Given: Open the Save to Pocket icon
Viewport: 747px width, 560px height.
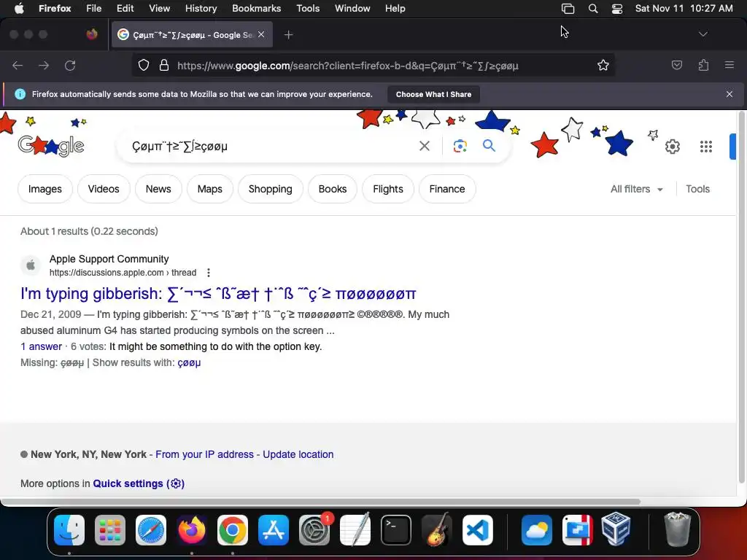Looking at the screenshot, I should pyautogui.click(x=676, y=65).
